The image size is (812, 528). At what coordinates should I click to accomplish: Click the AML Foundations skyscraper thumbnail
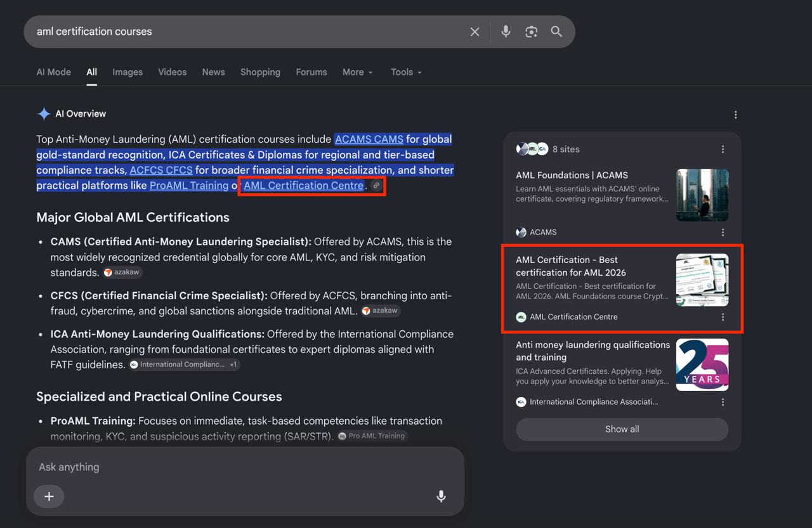pyautogui.click(x=702, y=195)
